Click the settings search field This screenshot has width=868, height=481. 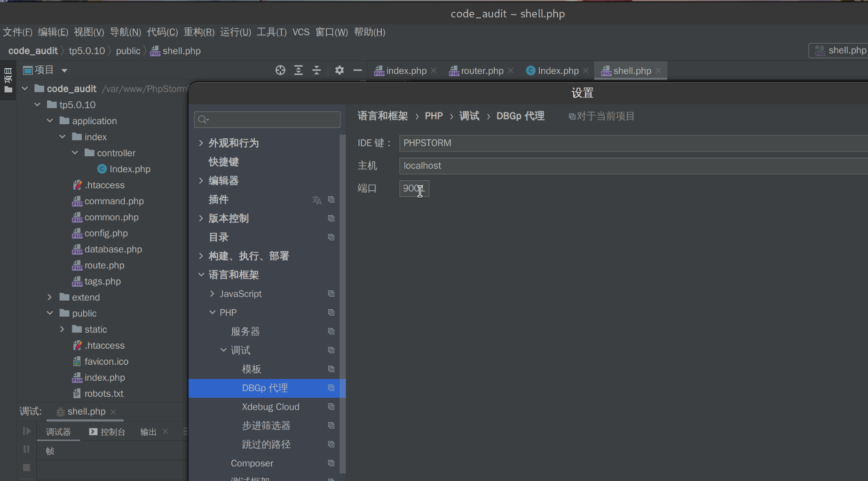click(267, 120)
